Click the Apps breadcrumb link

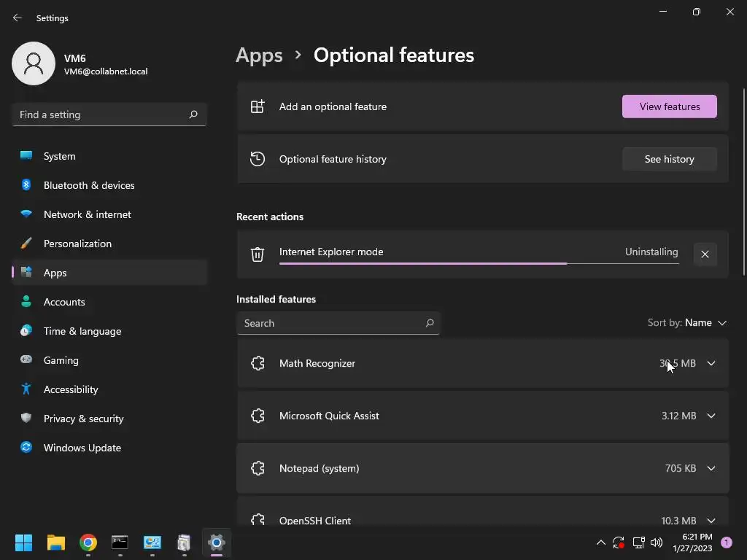pos(259,55)
